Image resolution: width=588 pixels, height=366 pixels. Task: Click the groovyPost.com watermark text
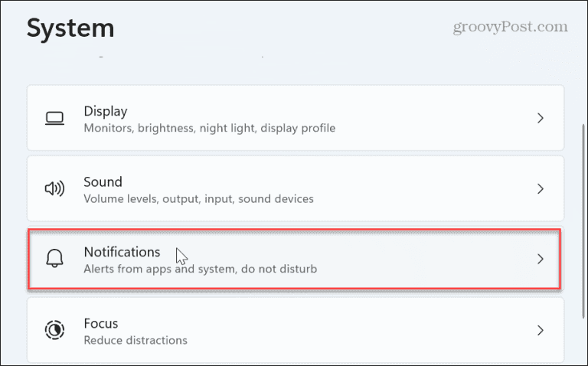[x=510, y=27]
